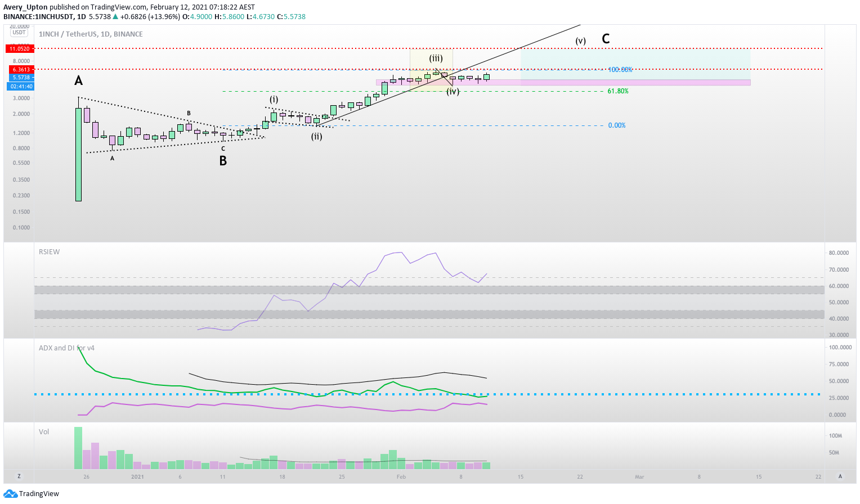860x504 pixels.
Task: Click the Avery_Upton author name in header
Action: click(25, 7)
